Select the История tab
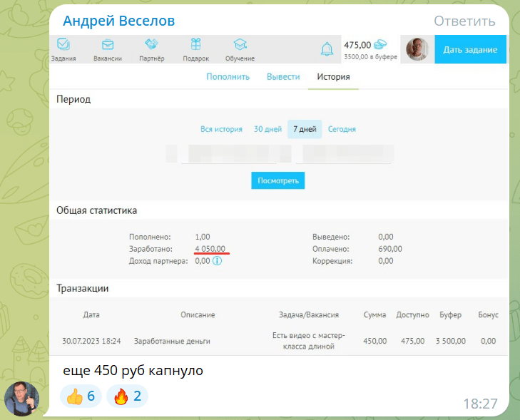This screenshot has width=520, height=420. (x=333, y=77)
